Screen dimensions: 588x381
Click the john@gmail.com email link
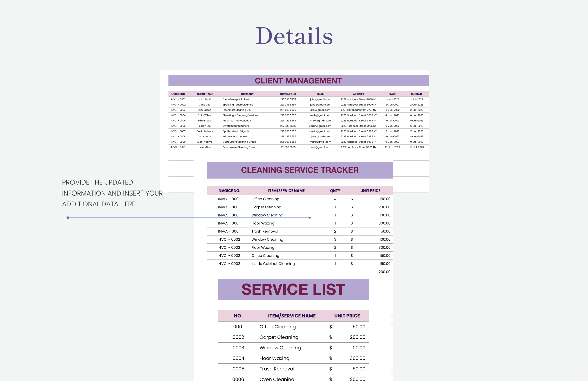point(320,99)
